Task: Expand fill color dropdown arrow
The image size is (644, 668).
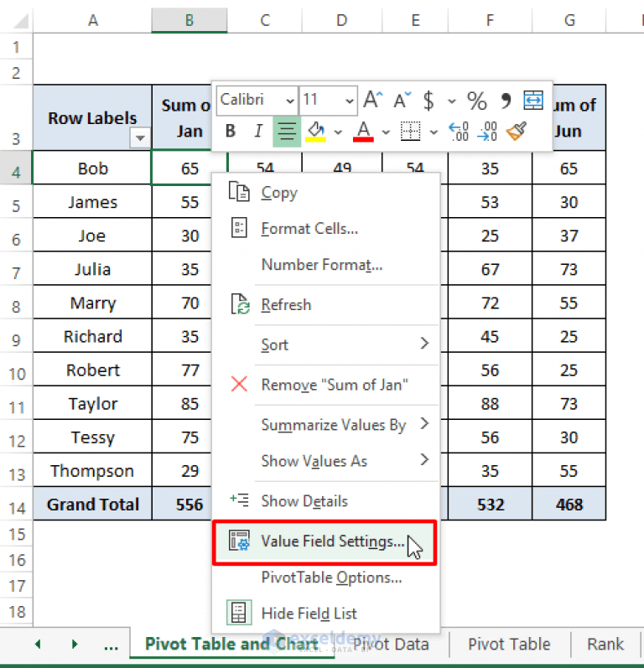Action: tap(338, 132)
